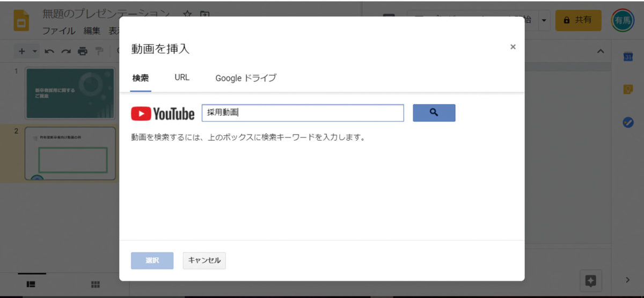Close the 動画を挿入 dialog with X

tap(513, 47)
